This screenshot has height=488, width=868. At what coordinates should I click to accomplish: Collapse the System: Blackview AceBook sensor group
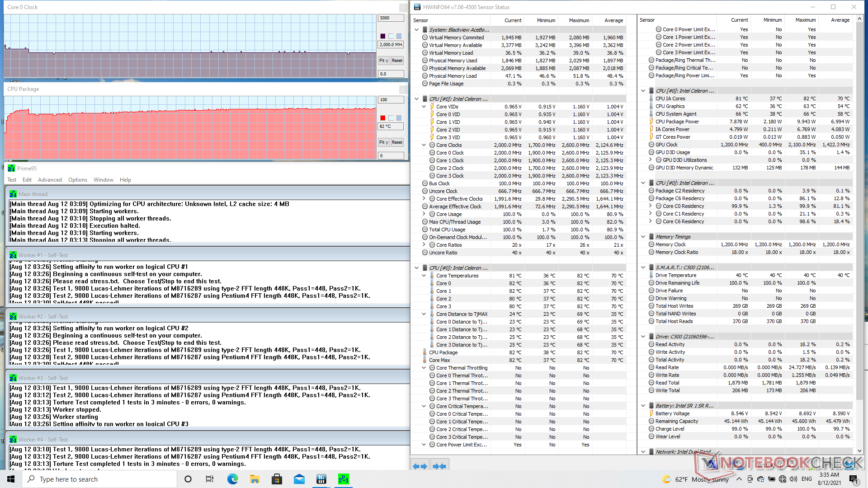coord(416,30)
